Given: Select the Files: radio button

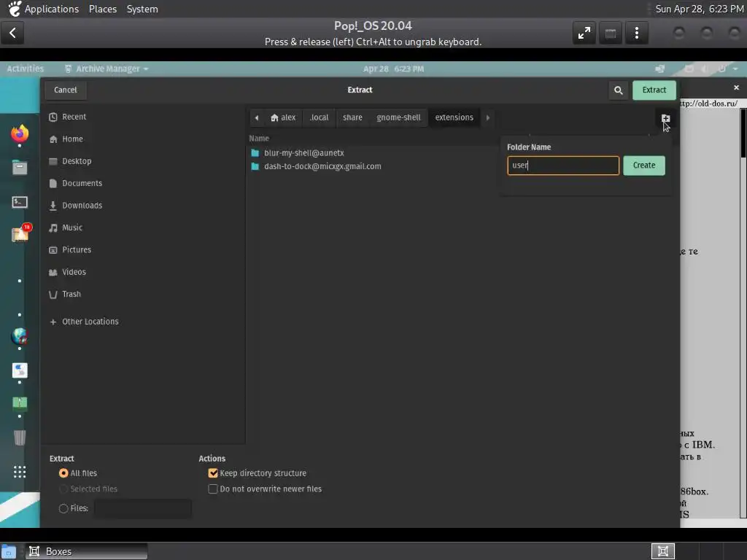Looking at the screenshot, I should point(63,508).
